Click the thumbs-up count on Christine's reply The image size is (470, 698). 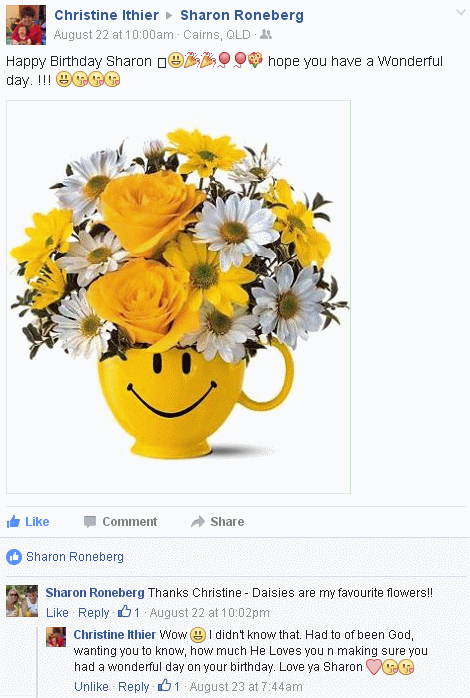(169, 686)
